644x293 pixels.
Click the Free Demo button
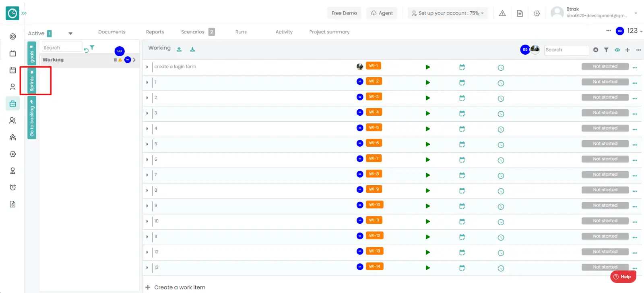coord(344,13)
